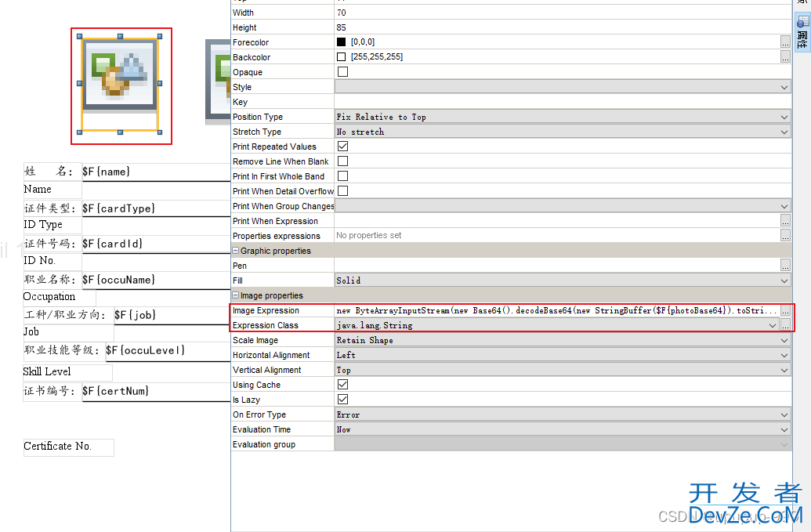Select the 证件类型: label
Viewport: 811px width, 532px height.
pyautogui.click(x=52, y=208)
